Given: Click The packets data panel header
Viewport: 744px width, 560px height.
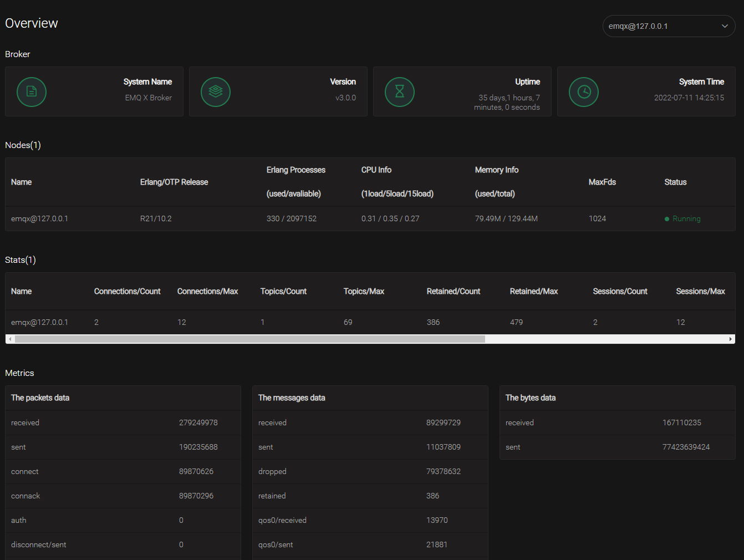Looking at the screenshot, I should (x=40, y=398).
